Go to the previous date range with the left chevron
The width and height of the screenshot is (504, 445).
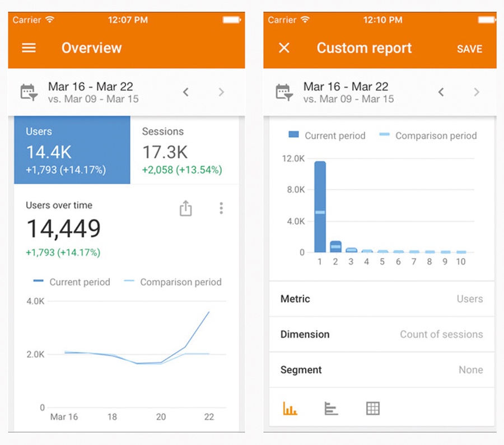pos(186,92)
